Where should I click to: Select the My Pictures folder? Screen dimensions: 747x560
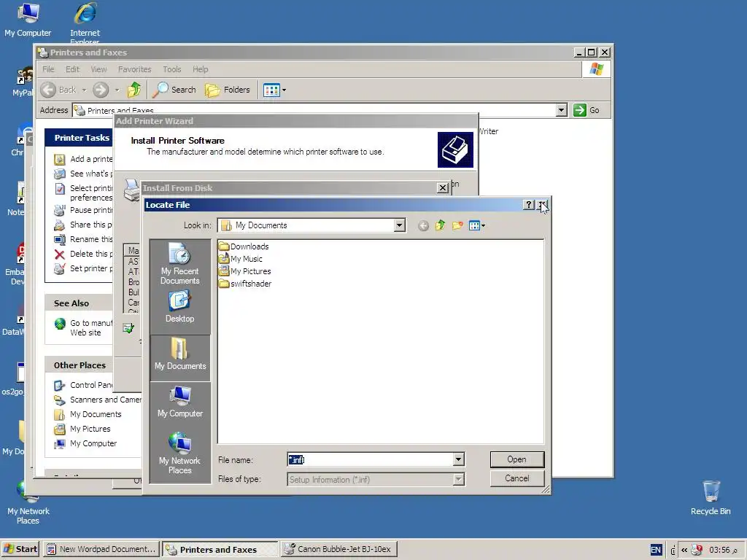coord(245,271)
